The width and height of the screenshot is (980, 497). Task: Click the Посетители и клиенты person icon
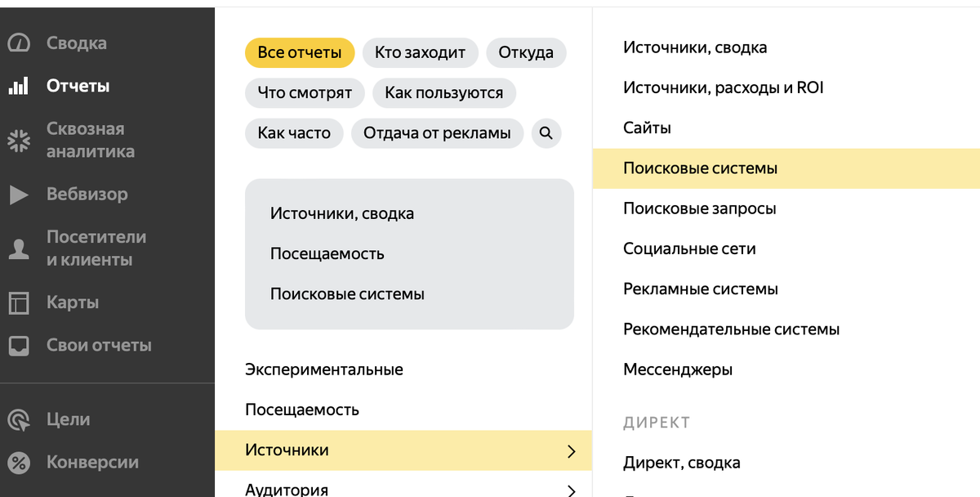[18, 248]
